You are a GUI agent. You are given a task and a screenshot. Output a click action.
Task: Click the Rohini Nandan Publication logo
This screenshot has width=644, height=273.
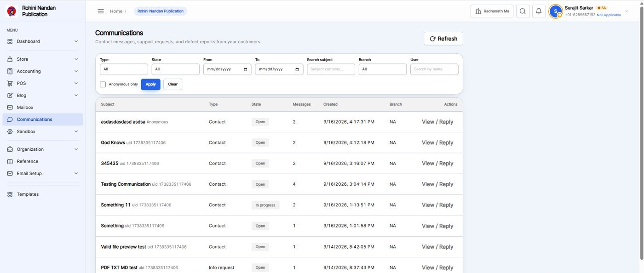click(12, 11)
